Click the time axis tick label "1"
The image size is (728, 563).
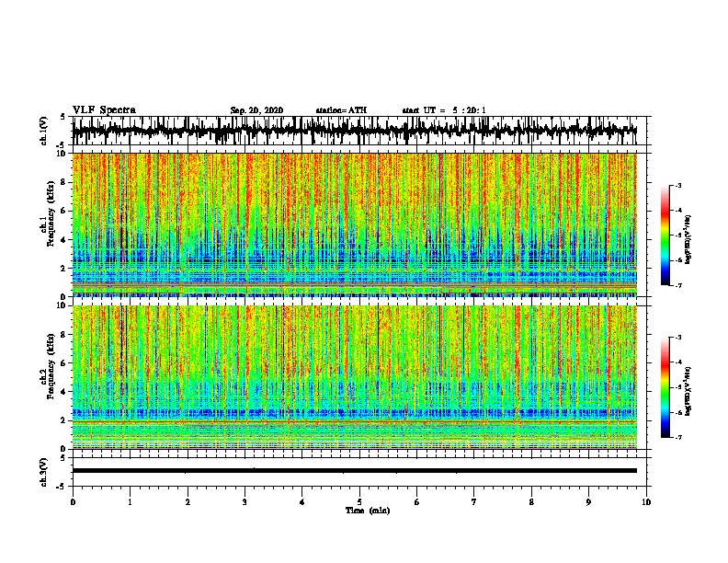point(130,502)
